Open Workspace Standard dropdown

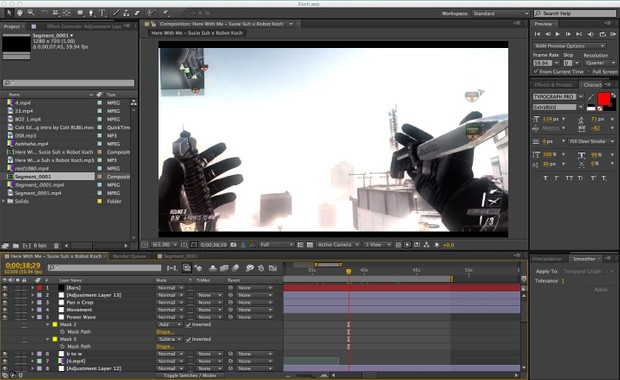click(500, 13)
